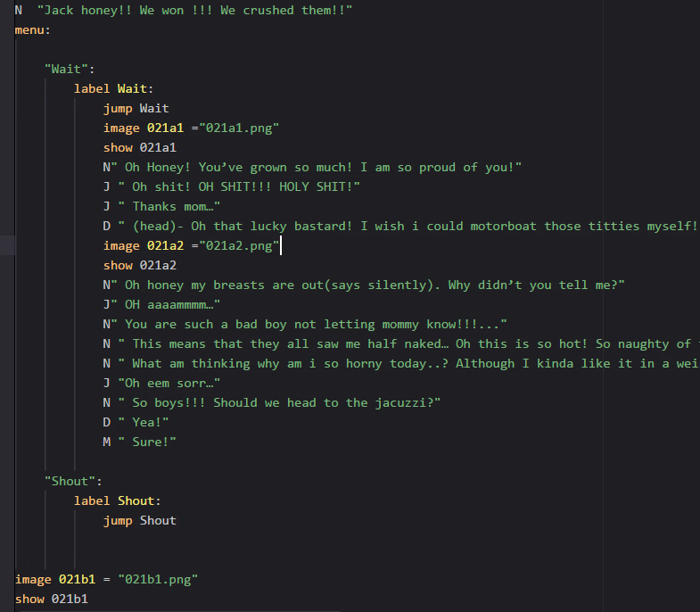
Task: Click the "show 021a1" statement
Action: (x=139, y=147)
